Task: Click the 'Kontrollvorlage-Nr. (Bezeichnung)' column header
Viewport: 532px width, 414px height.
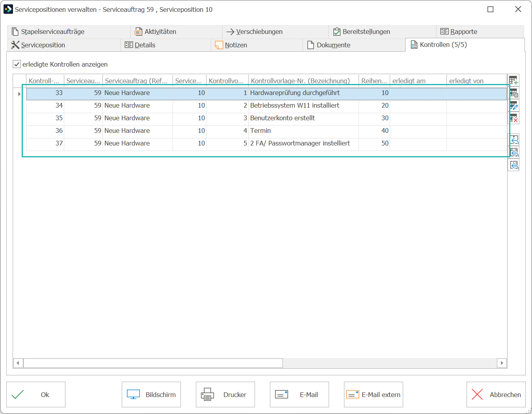Action: point(303,81)
